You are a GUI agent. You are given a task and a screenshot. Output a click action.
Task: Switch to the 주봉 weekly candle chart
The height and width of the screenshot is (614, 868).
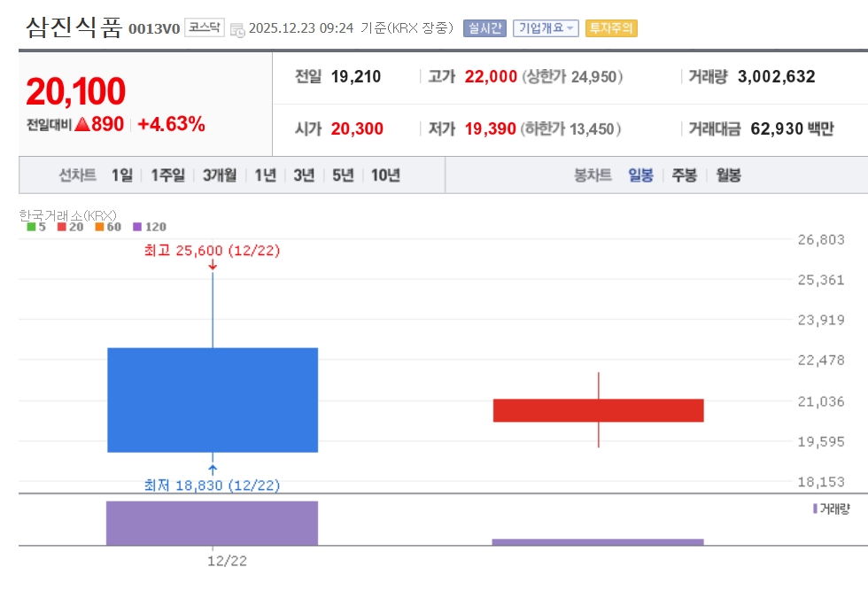[x=684, y=175]
